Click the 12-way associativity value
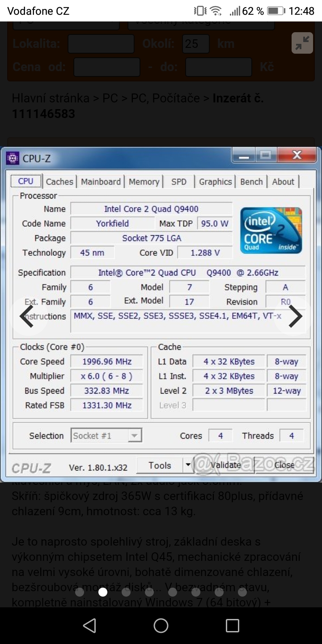 click(x=286, y=390)
